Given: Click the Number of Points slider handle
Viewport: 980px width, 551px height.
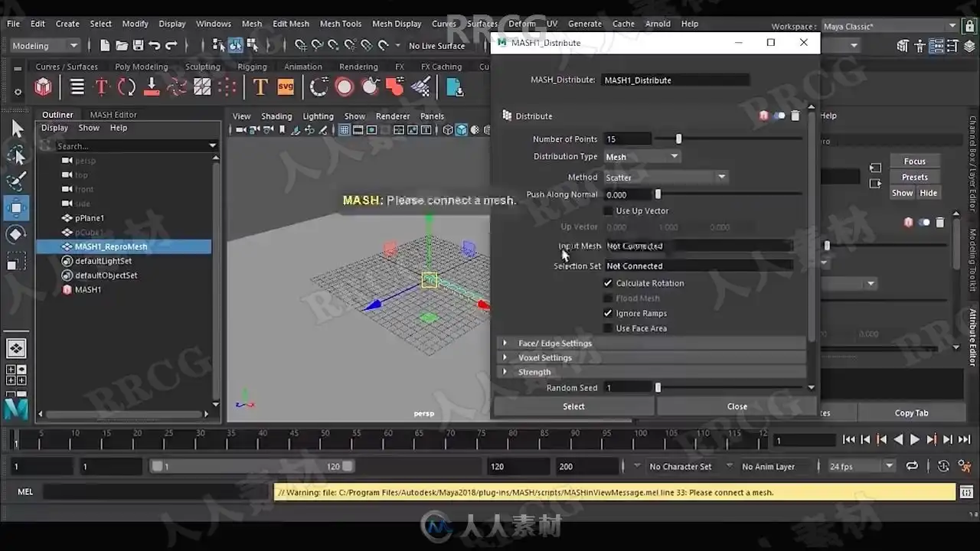Looking at the screenshot, I should [678, 139].
